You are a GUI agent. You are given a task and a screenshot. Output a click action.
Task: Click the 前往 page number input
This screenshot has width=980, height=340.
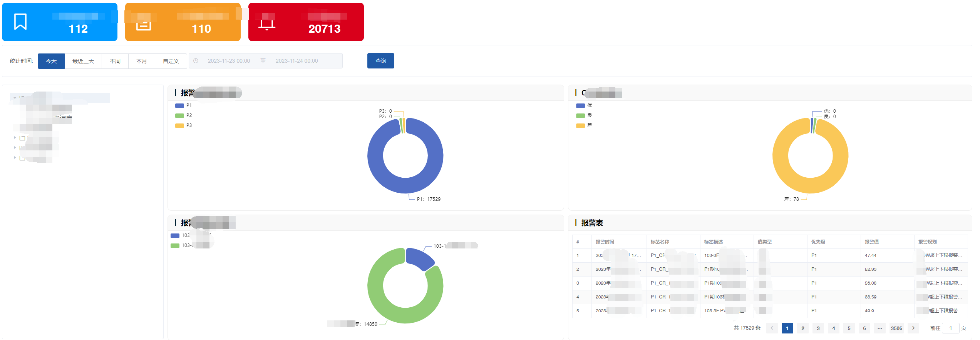(x=950, y=328)
